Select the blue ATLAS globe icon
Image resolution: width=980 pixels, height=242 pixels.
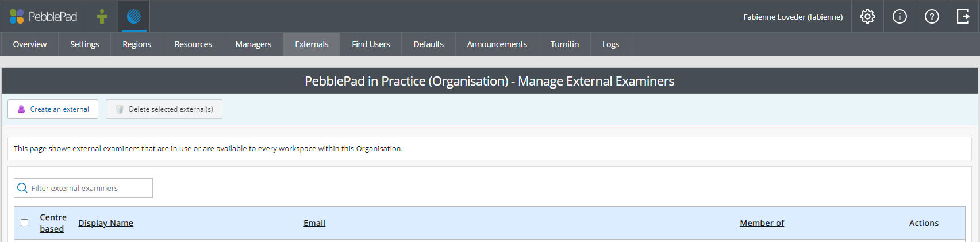click(134, 16)
